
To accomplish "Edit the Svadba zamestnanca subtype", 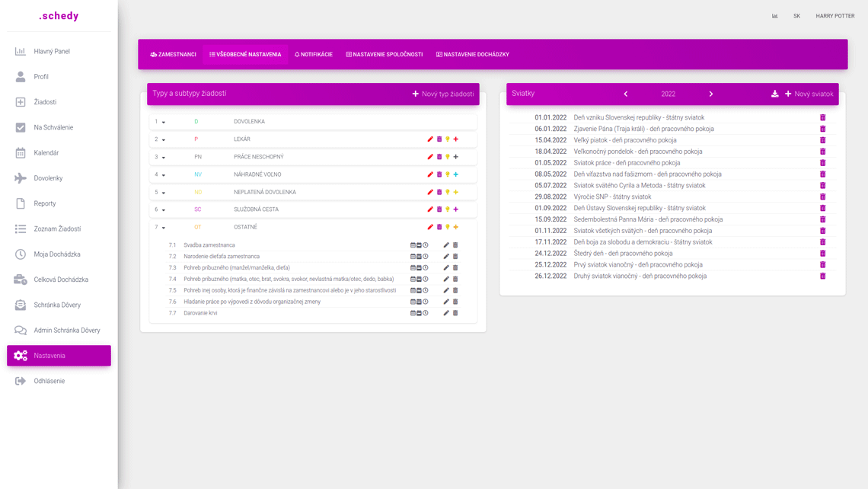I will tap(445, 244).
